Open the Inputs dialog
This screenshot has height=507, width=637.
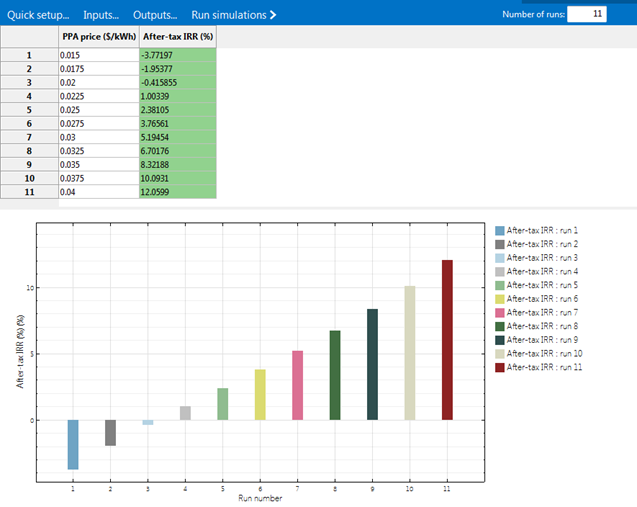100,15
